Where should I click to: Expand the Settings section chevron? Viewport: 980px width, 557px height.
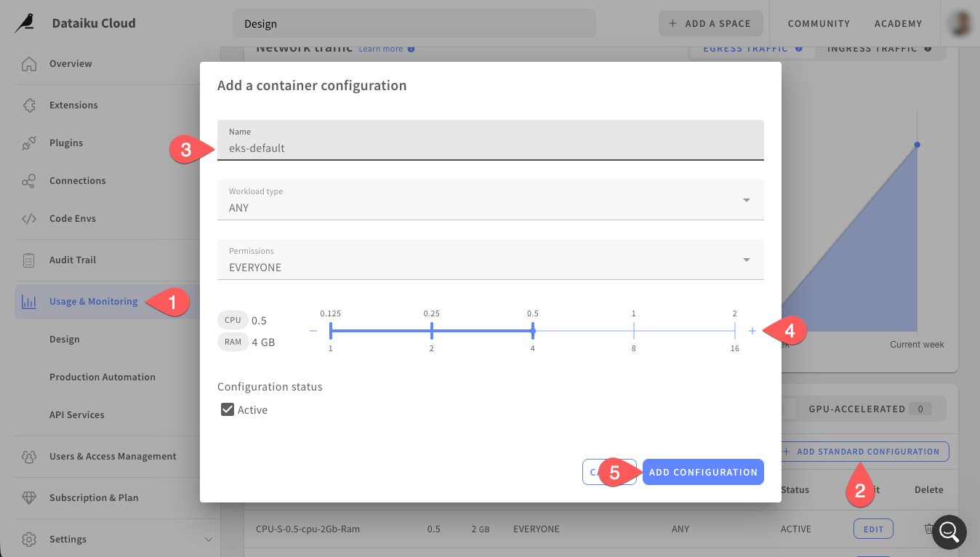click(x=209, y=540)
